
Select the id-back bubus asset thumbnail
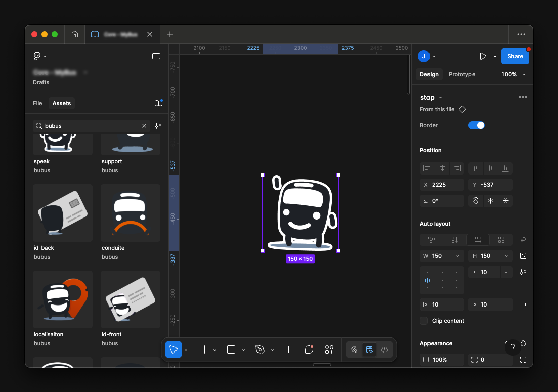[63, 213]
